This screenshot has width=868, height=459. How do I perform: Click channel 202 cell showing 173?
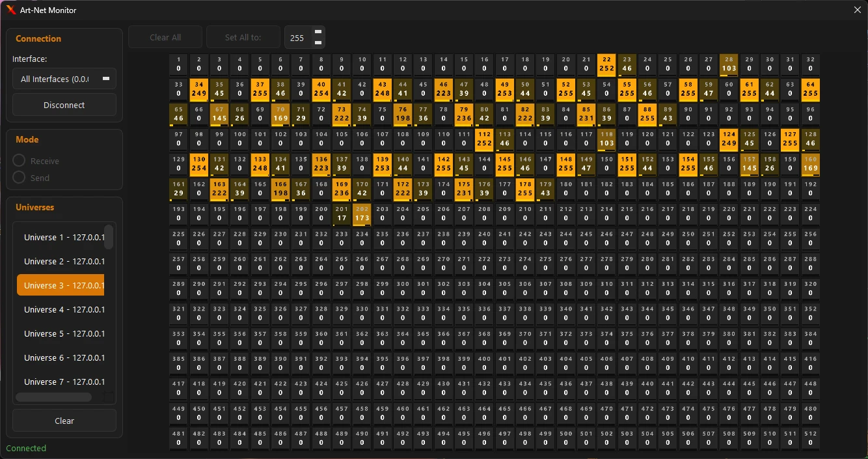click(362, 214)
